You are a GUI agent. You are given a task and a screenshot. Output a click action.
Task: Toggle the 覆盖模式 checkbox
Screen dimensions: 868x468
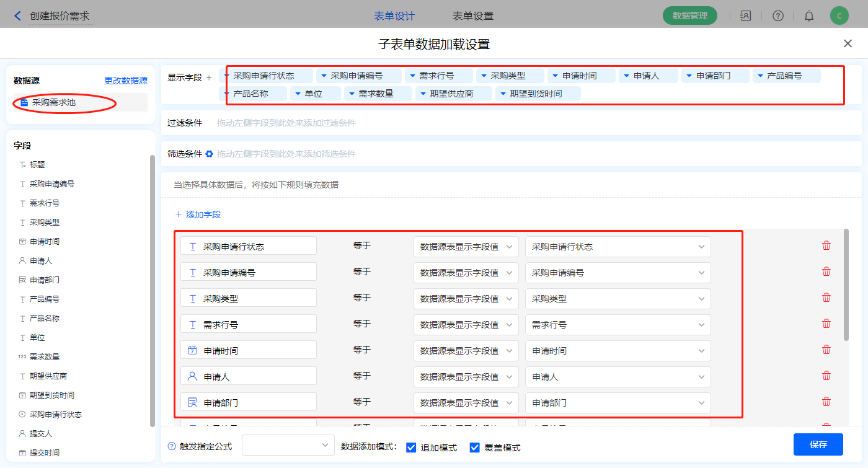pyautogui.click(x=476, y=448)
